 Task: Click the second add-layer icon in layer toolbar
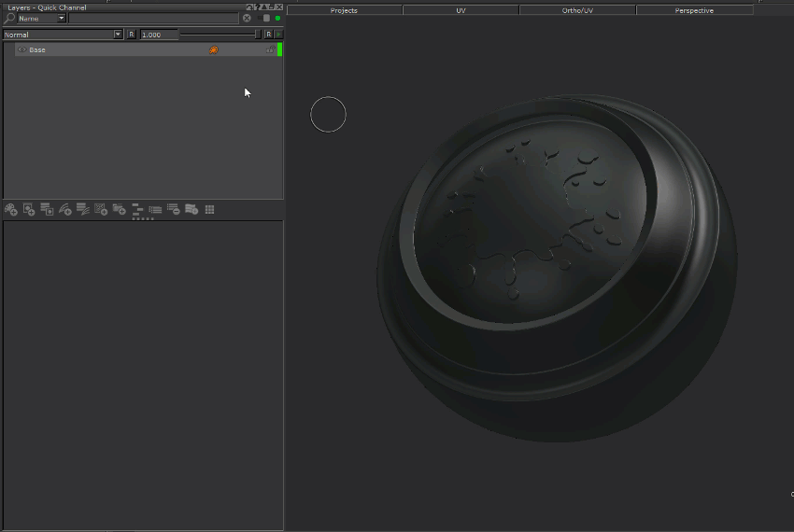(x=29, y=210)
